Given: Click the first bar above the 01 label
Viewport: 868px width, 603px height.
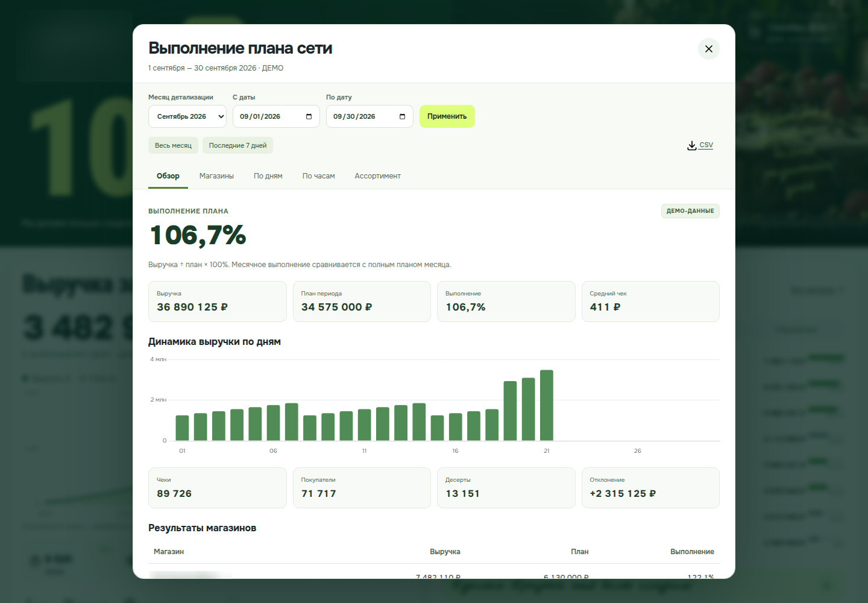Looking at the screenshot, I should [182, 428].
